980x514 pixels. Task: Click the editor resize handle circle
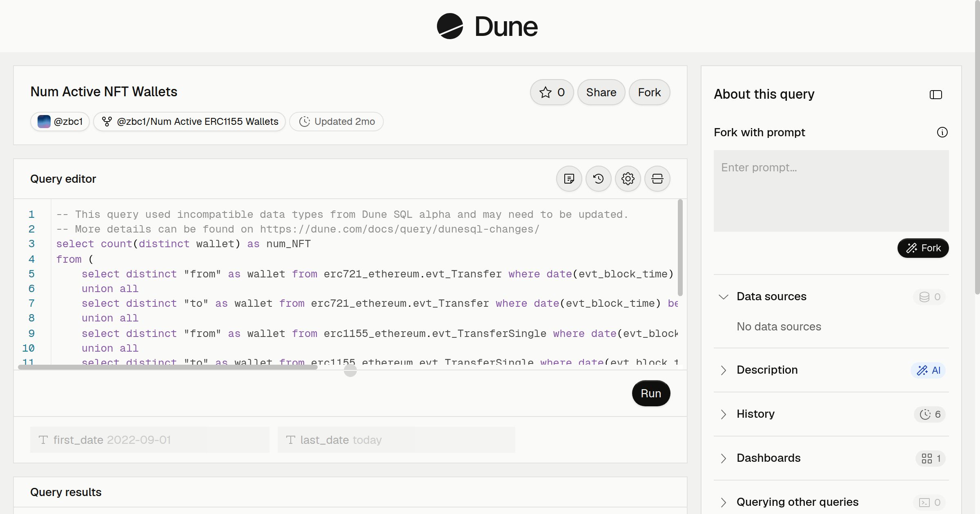click(x=350, y=370)
